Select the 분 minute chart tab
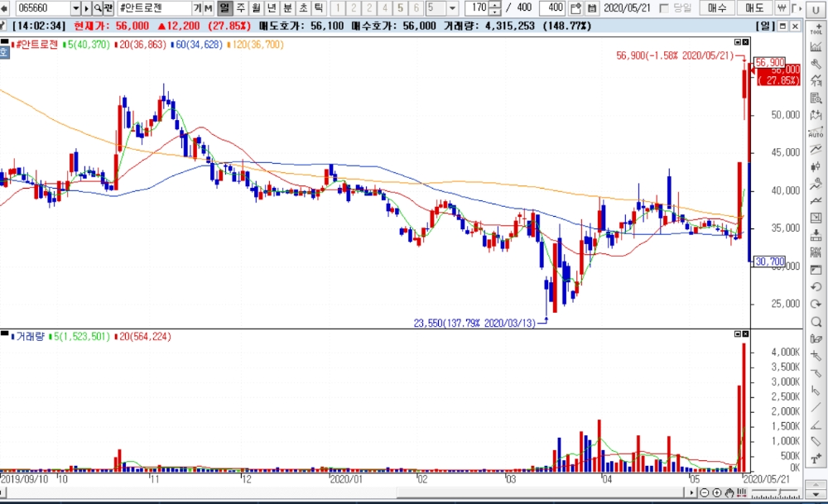 click(287, 8)
